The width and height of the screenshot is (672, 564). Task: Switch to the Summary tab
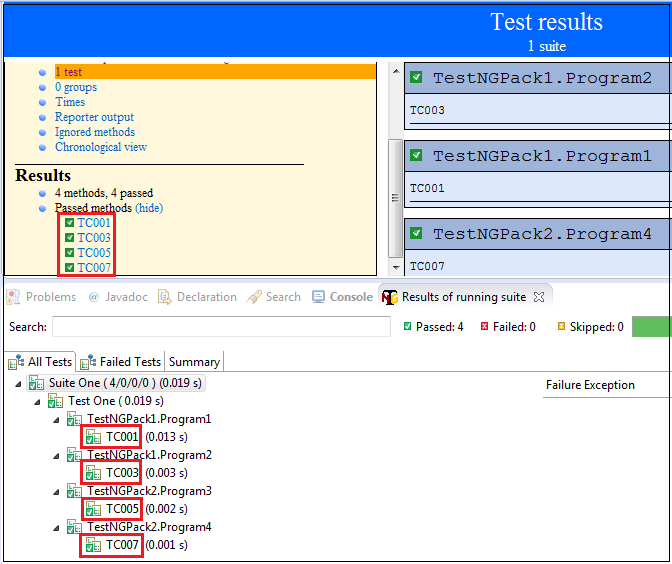click(195, 362)
